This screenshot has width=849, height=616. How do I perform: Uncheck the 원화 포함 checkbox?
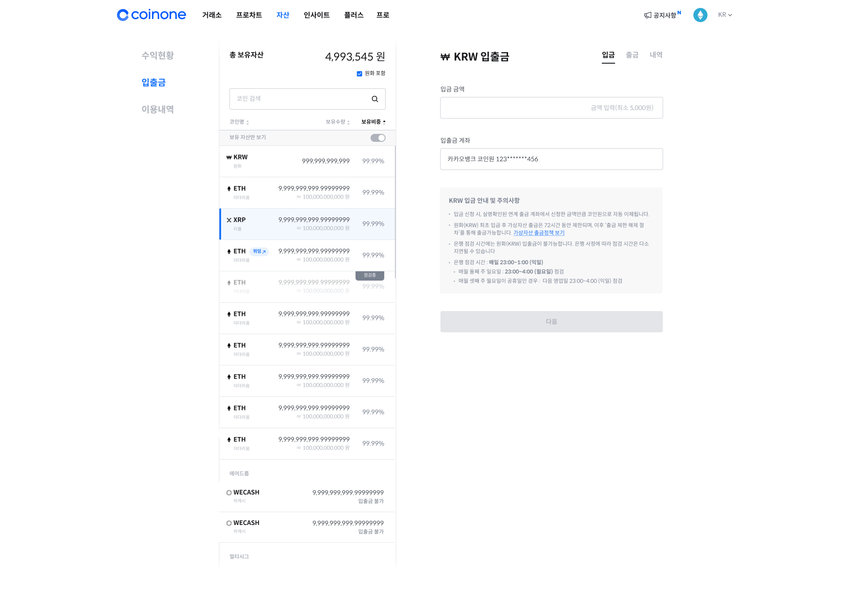(x=359, y=74)
